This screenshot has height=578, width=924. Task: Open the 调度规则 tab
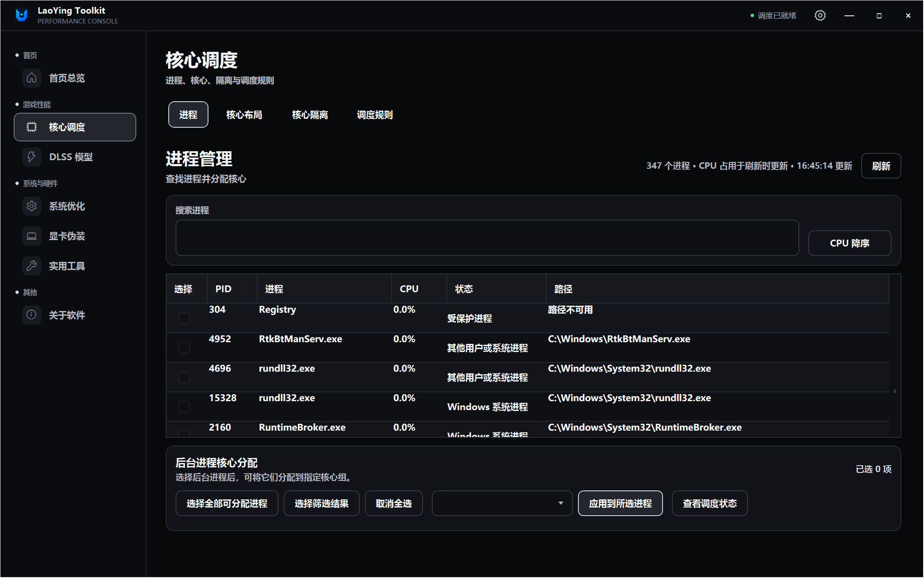(x=375, y=114)
